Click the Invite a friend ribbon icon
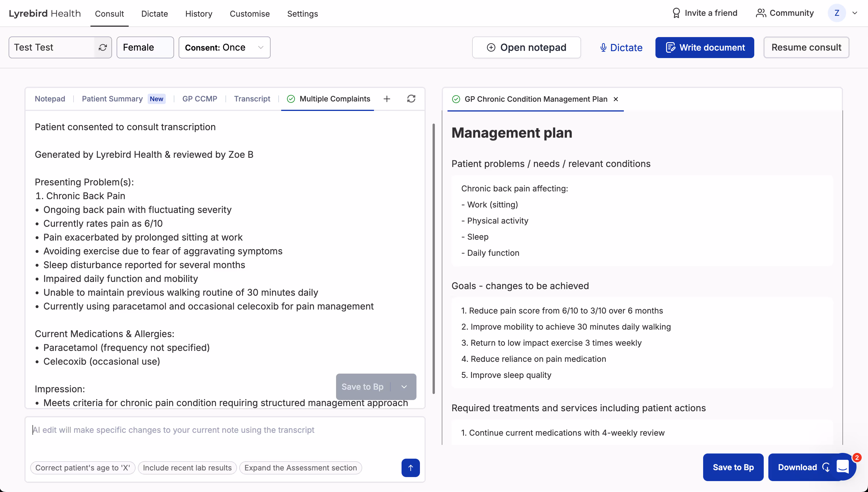 click(676, 13)
